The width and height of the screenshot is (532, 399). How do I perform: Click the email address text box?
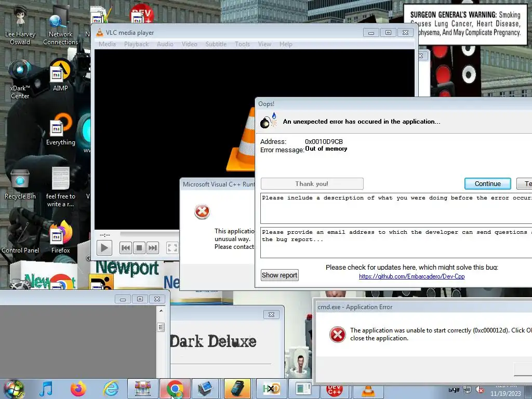point(396,243)
